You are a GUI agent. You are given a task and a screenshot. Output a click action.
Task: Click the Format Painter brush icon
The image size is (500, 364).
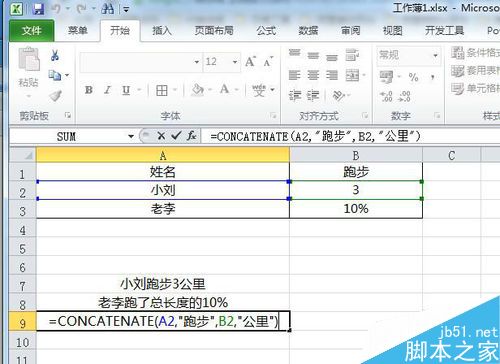[55, 96]
